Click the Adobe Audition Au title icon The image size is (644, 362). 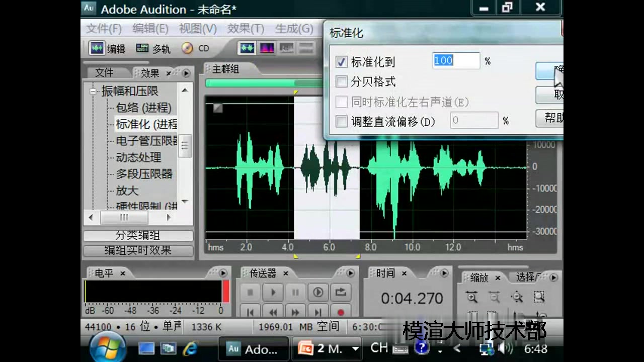tap(89, 8)
